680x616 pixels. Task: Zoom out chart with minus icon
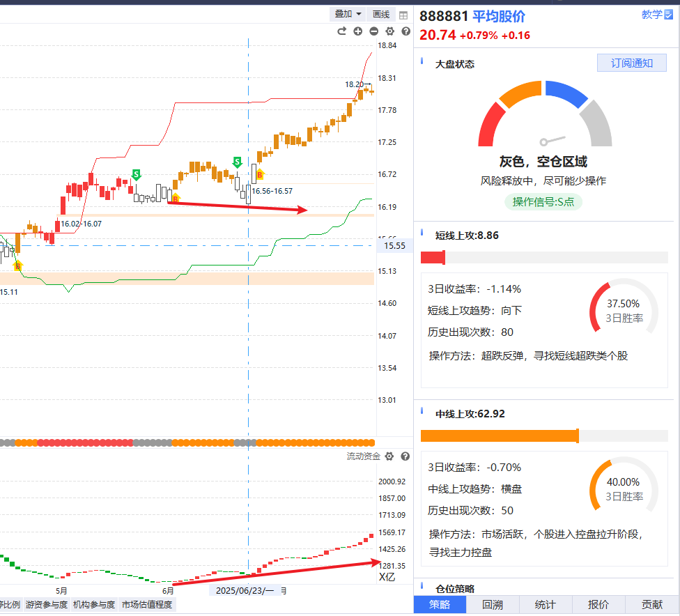[x=374, y=31]
